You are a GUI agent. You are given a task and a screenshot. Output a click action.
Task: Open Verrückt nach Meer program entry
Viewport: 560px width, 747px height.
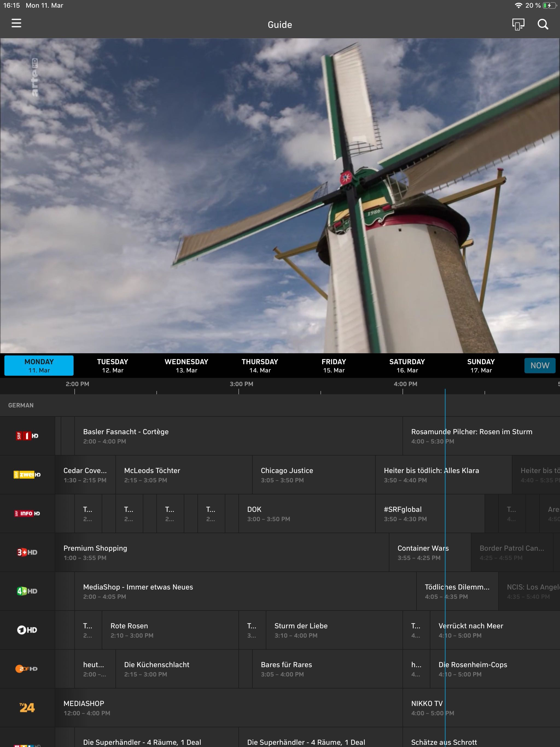tap(495, 630)
